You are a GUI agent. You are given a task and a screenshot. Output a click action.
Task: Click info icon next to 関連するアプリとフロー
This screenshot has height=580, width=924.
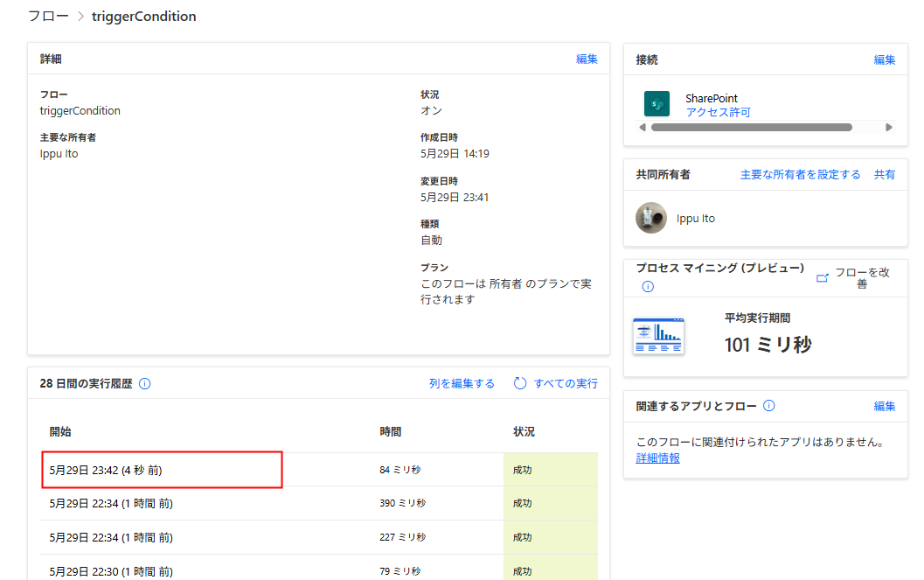(x=768, y=406)
